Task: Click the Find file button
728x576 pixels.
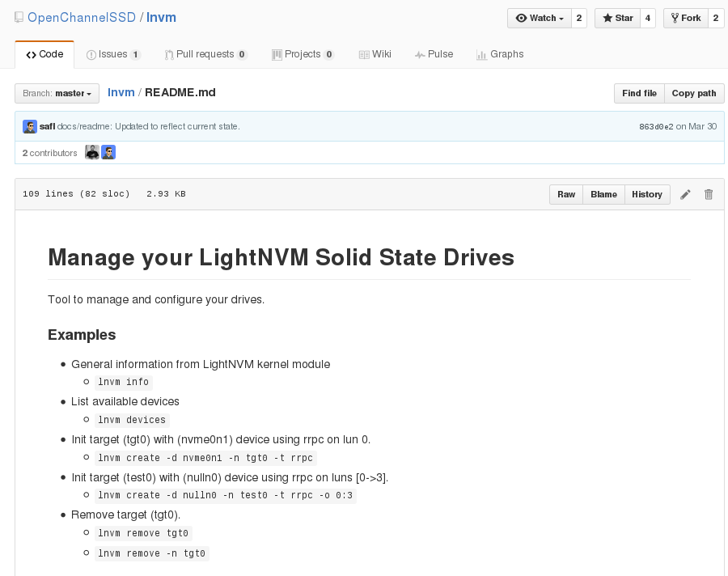Action: (639, 93)
